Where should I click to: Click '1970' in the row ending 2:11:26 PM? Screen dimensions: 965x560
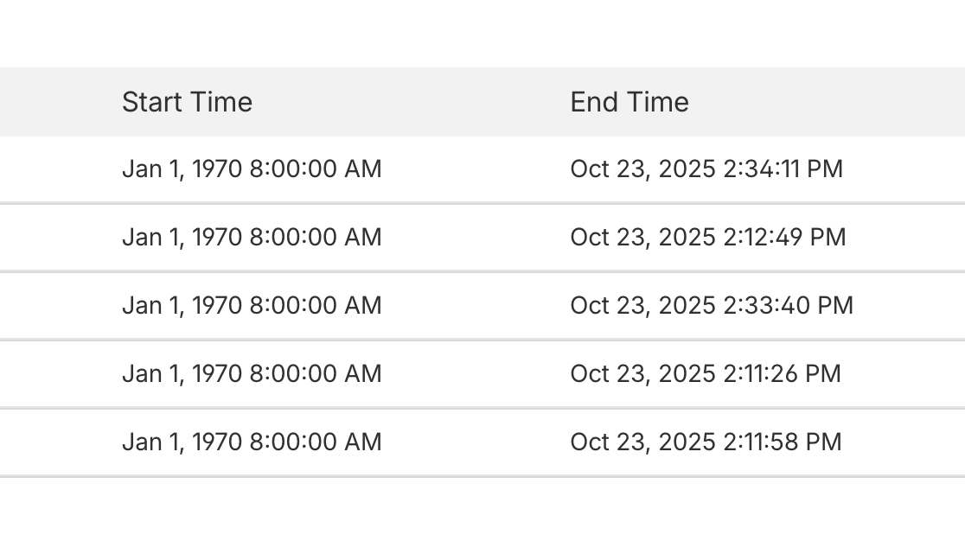pos(216,373)
